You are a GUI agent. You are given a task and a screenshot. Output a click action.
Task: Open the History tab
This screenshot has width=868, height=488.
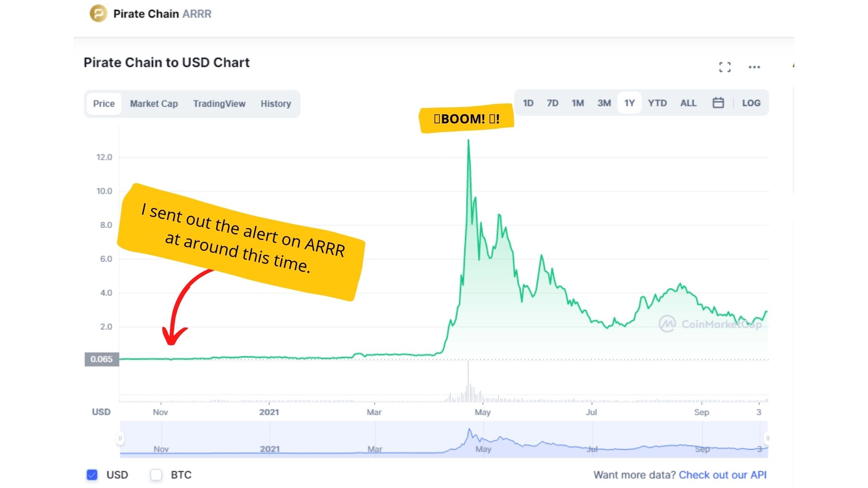coord(276,104)
